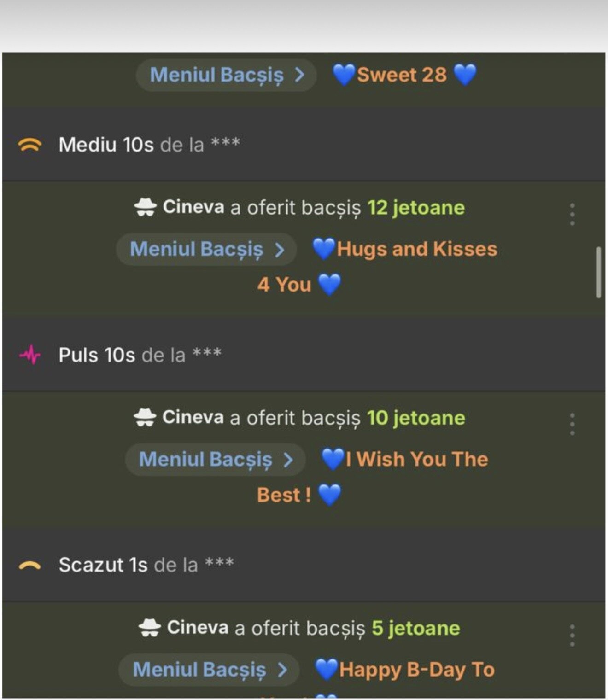Open three-dot options for the 12 jetoane tip

point(572,215)
